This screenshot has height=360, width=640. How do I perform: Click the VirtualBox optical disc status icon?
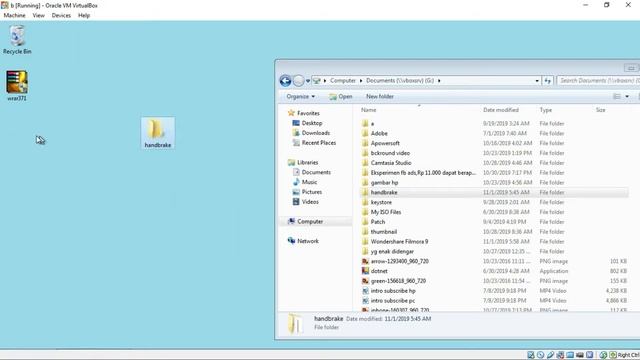pyautogui.click(x=540, y=355)
